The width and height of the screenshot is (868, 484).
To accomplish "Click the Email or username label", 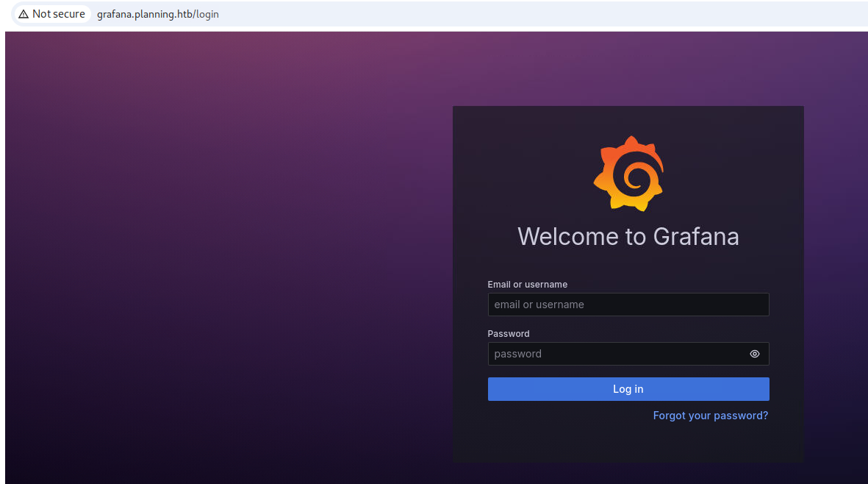I will [x=527, y=285].
